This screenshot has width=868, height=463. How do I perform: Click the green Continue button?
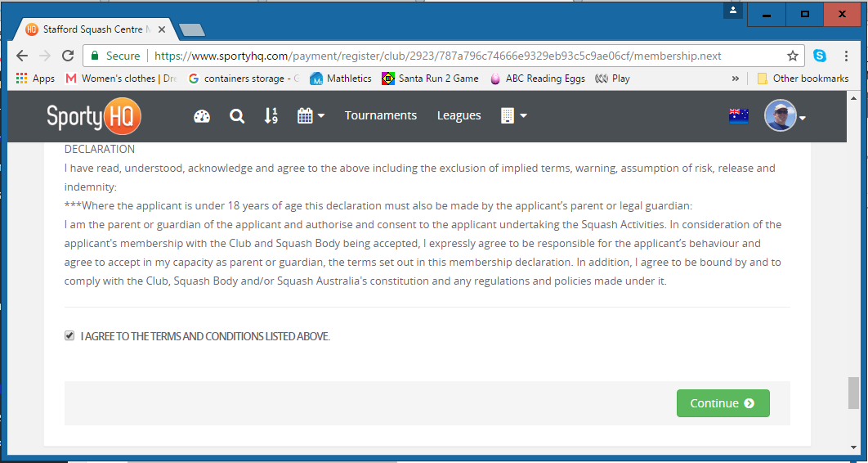pyautogui.click(x=723, y=403)
